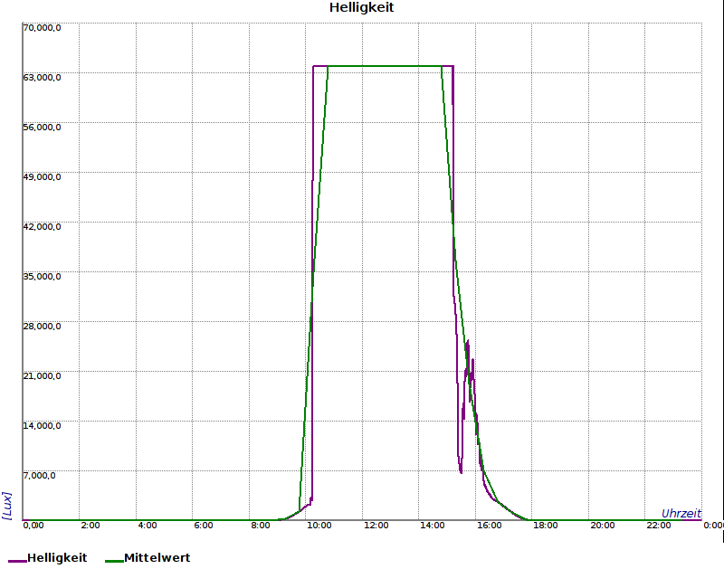Click the purple Helligkeit legend swatch
The height and width of the screenshot is (588, 724).
tap(17, 561)
